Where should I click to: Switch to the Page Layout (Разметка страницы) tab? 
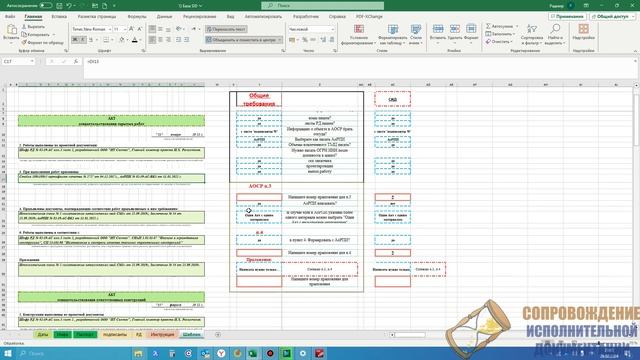(97, 17)
